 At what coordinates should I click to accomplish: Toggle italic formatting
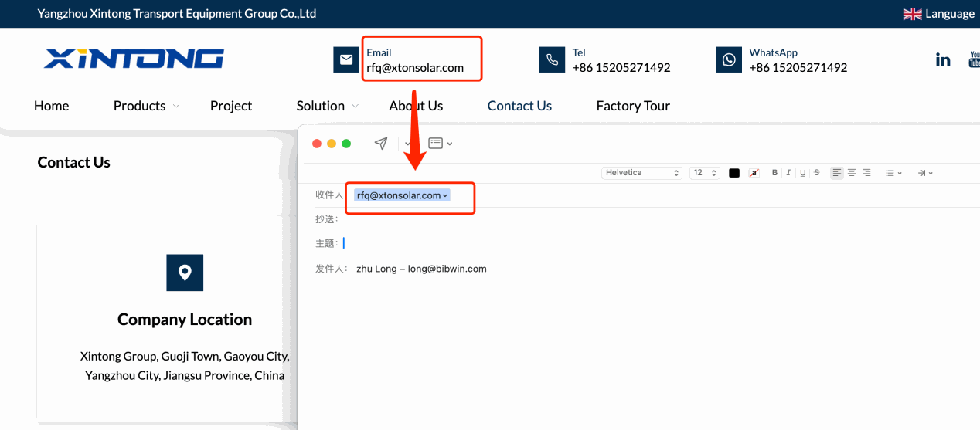(x=788, y=173)
